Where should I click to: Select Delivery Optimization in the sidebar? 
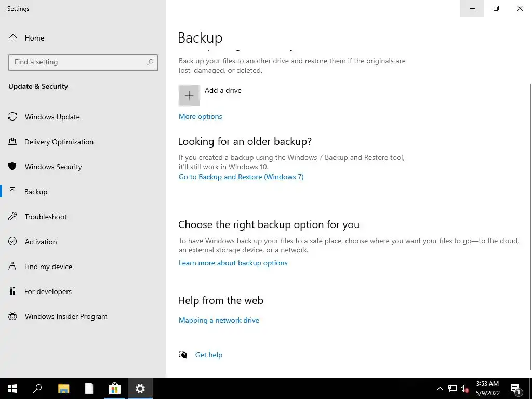pos(59,142)
